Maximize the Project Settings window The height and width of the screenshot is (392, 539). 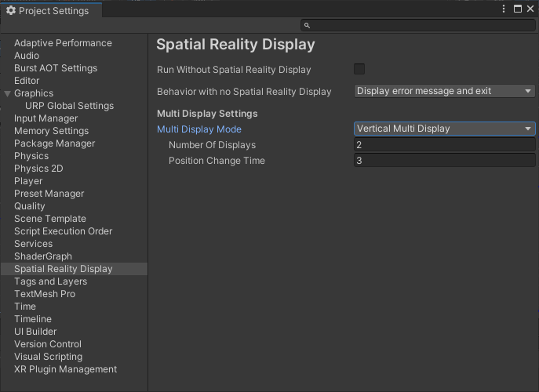click(517, 9)
